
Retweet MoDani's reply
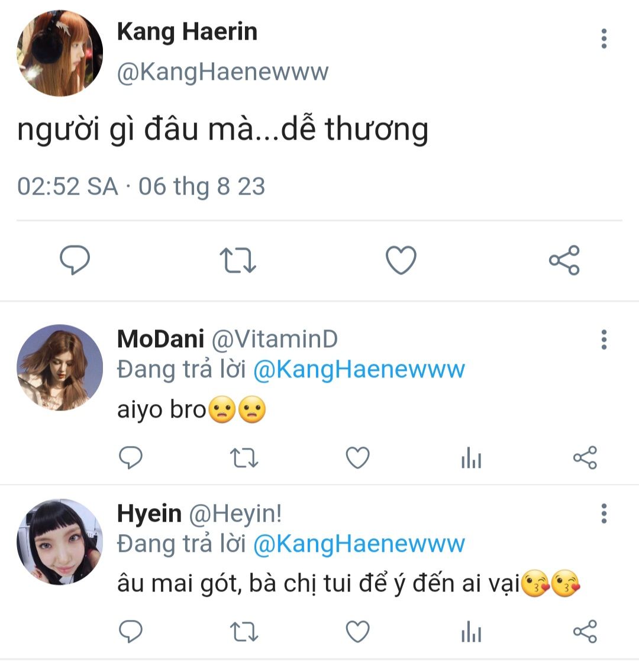click(243, 458)
